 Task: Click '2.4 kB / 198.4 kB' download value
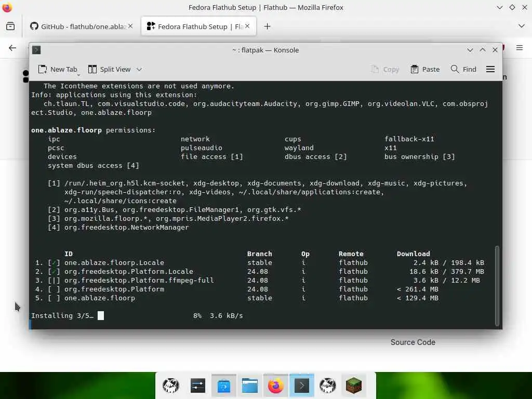(x=448, y=262)
